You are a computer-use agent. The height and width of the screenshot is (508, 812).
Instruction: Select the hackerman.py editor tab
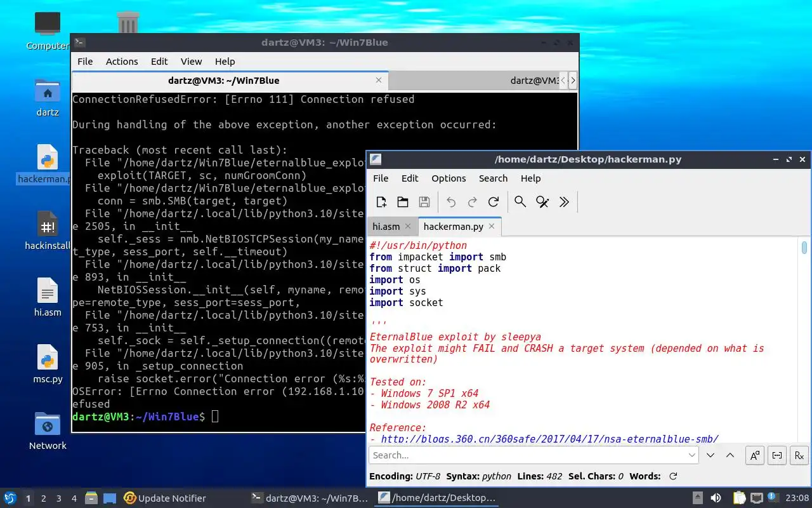click(453, 226)
